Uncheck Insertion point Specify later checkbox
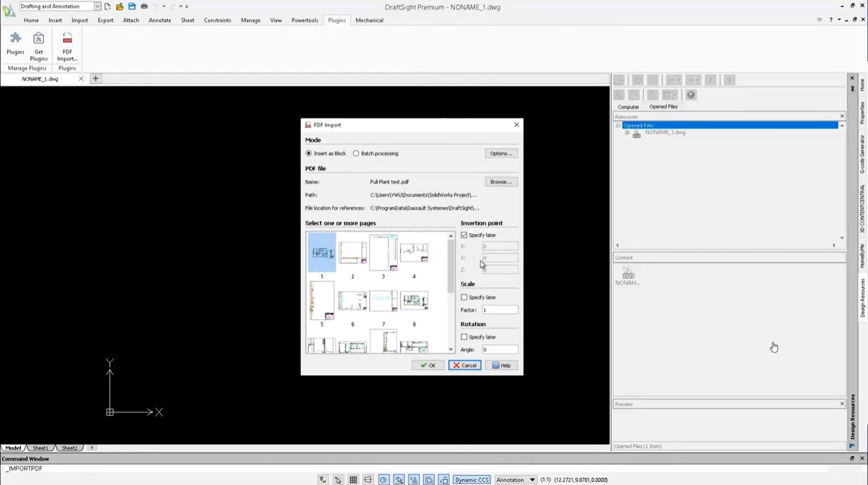 tap(464, 235)
